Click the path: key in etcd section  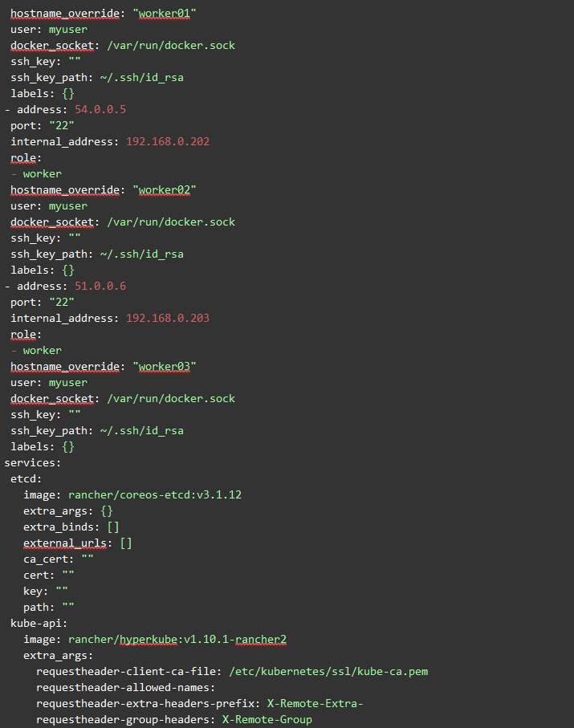click(x=39, y=608)
